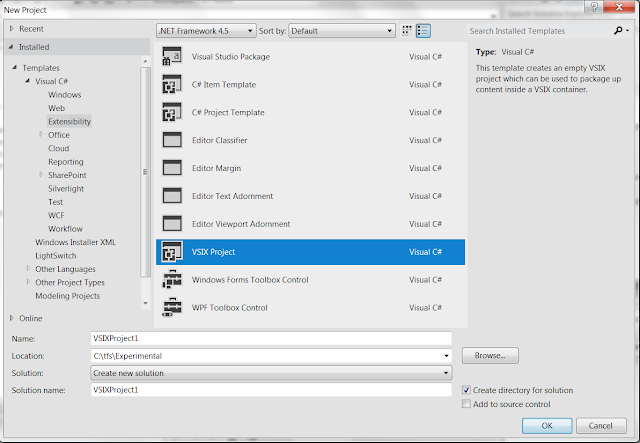Click the VSIX Project template icon
This screenshot has height=443, width=640.
click(172, 252)
